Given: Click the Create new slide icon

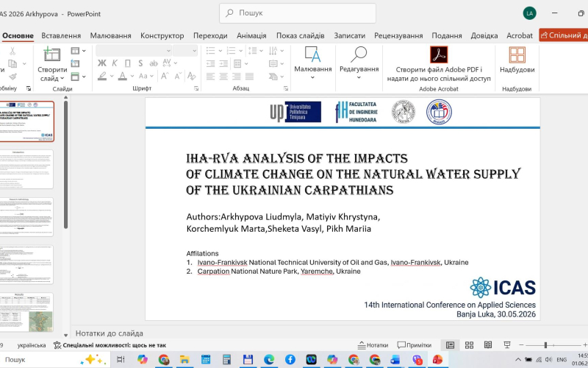Looking at the screenshot, I should [51, 54].
